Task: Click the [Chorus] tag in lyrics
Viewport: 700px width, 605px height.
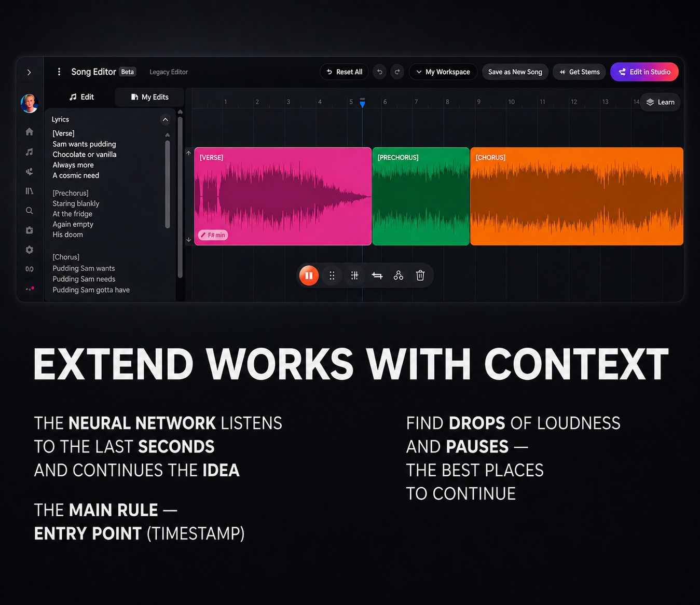Action: pos(66,257)
